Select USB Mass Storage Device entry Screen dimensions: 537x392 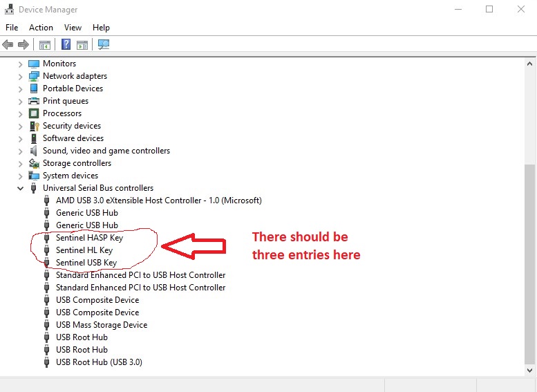tap(102, 325)
